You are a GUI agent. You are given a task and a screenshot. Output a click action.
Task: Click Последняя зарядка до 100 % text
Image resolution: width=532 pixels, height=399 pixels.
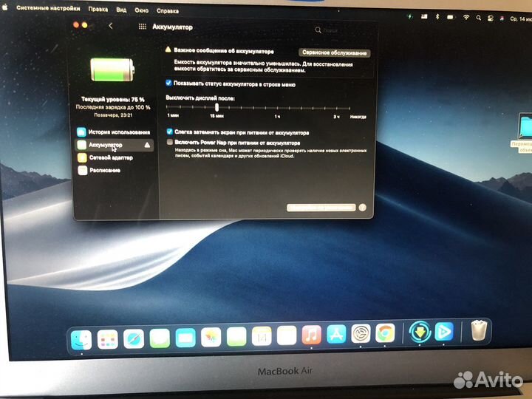(113, 107)
